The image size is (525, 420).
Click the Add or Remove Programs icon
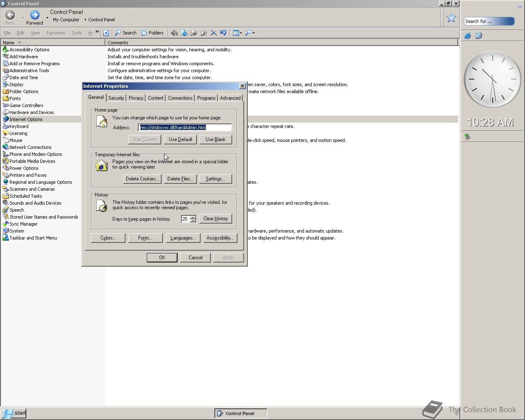6,64
